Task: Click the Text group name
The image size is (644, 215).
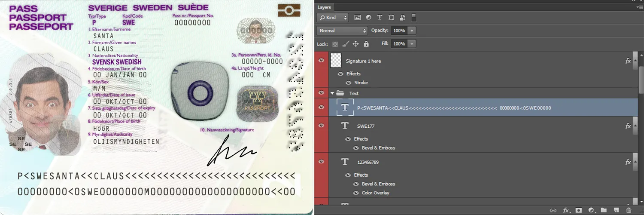Action: (354, 93)
